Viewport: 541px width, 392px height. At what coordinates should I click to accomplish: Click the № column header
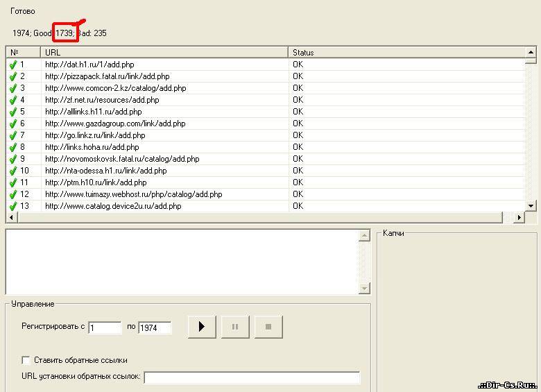(24, 52)
